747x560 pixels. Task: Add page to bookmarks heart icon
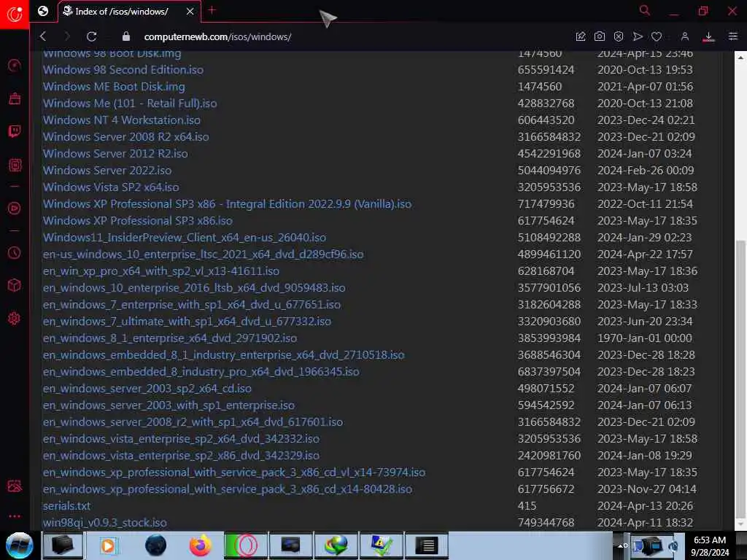657,36
